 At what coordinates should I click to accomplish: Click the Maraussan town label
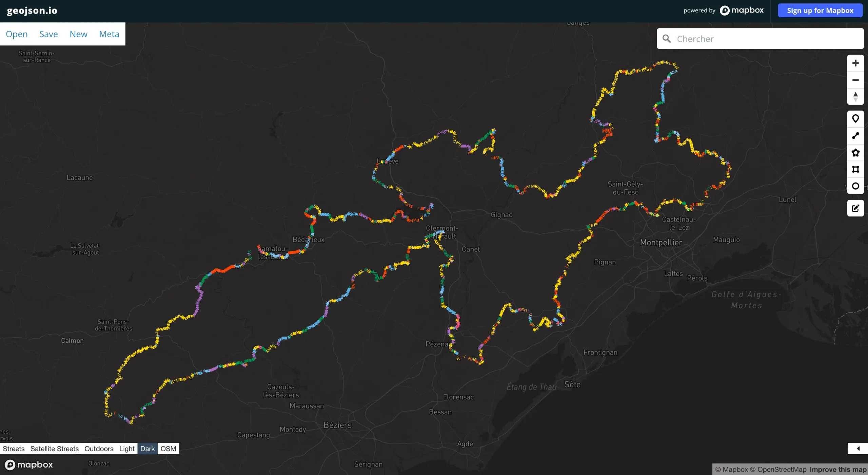[307, 406]
